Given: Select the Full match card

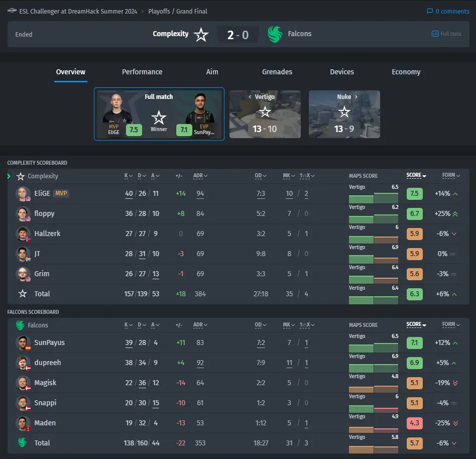Looking at the screenshot, I should [x=159, y=114].
